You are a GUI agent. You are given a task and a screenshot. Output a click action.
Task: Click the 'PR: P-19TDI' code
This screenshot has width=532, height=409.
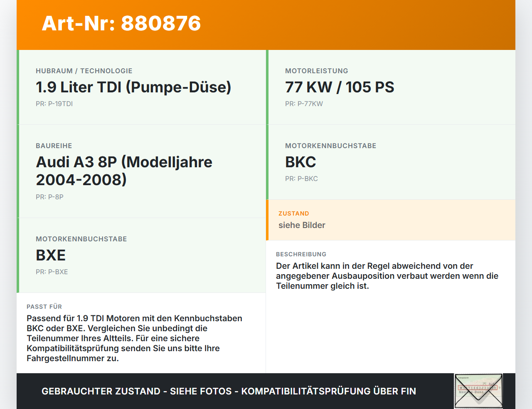coord(54,104)
